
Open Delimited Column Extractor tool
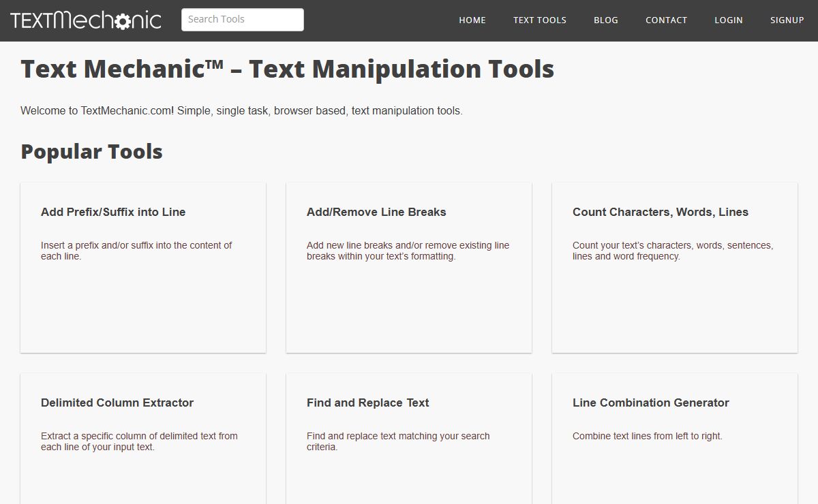pyautogui.click(x=117, y=403)
